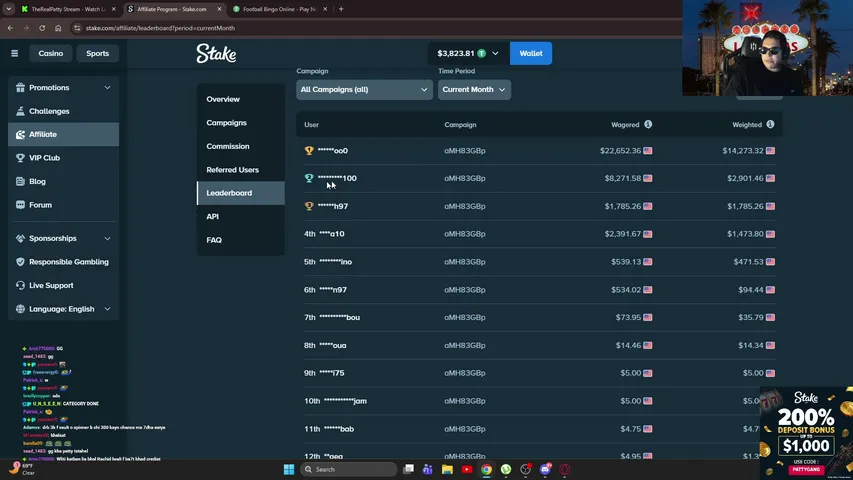The image size is (853, 480).
Task: Open the All Campaigns dropdown
Action: click(364, 89)
